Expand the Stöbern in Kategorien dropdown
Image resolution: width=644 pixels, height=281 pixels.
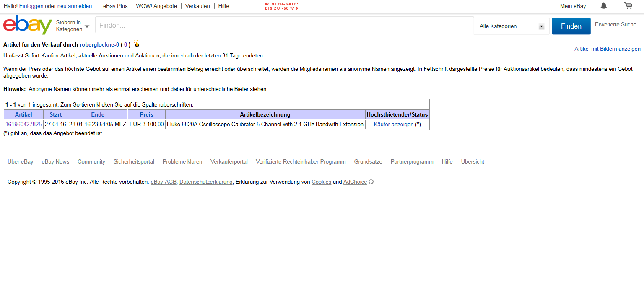pos(73,26)
